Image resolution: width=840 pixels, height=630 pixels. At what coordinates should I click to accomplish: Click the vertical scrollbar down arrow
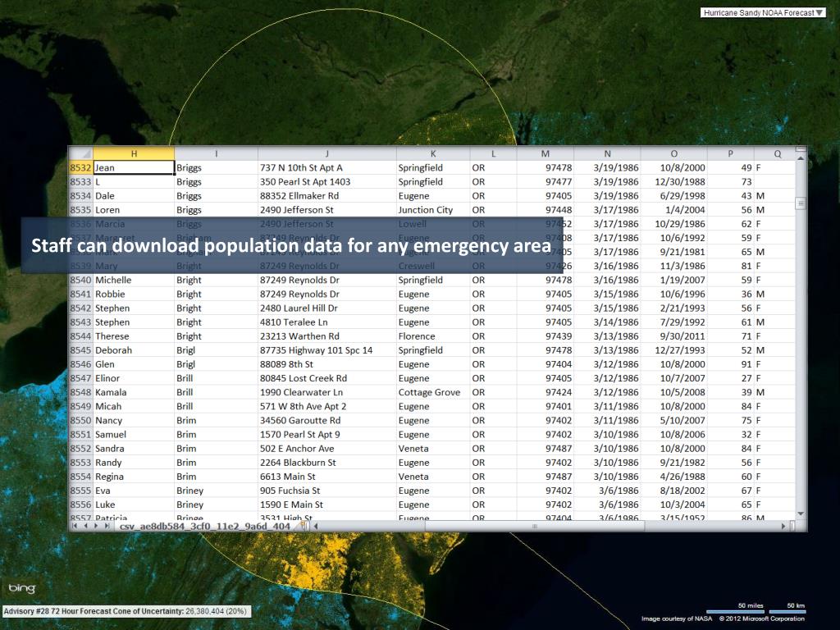(x=801, y=514)
